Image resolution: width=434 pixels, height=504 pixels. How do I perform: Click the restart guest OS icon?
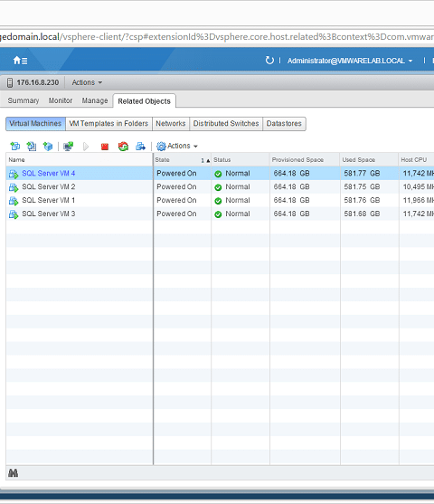coord(123,147)
